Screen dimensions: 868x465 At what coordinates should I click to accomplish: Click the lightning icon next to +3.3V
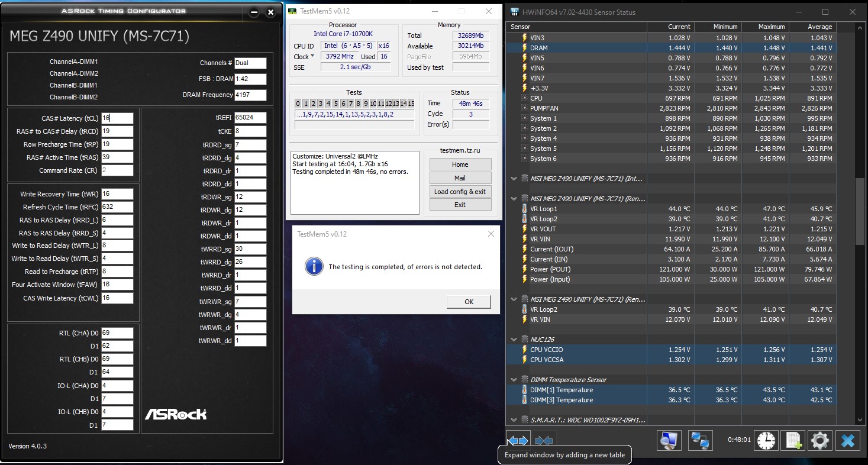click(524, 88)
